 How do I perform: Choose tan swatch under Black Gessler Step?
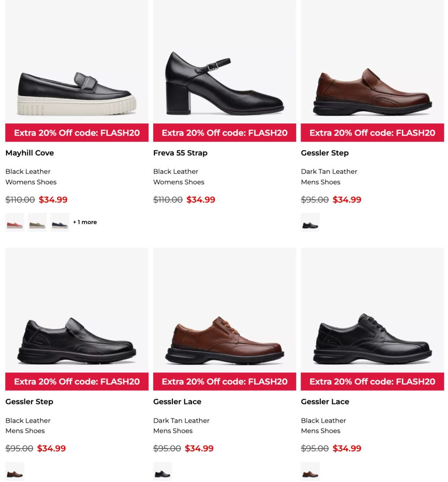click(15, 471)
